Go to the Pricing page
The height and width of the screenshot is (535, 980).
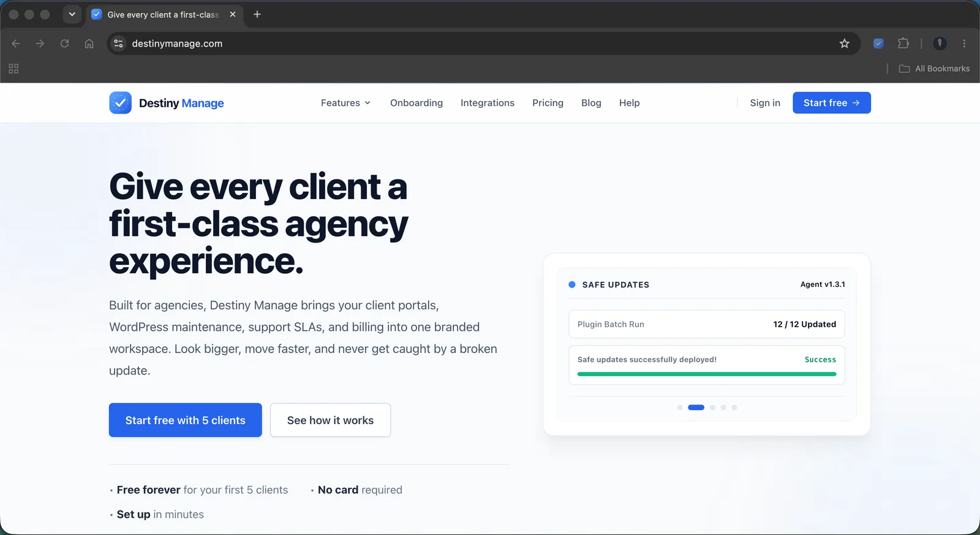point(548,103)
